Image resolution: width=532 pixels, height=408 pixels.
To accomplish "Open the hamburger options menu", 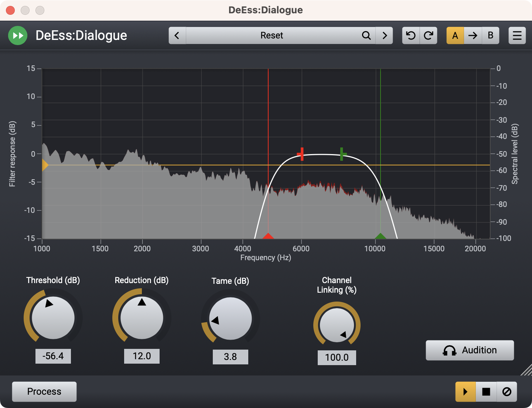I will pos(517,35).
